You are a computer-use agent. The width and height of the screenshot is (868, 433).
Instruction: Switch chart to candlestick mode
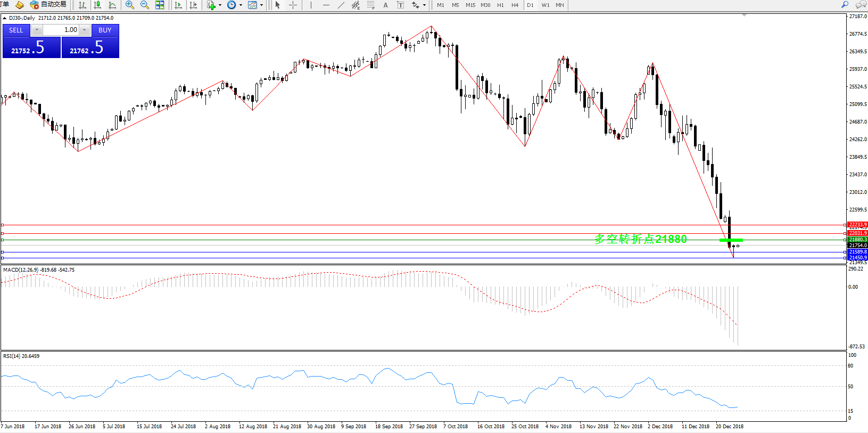(97, 5)
